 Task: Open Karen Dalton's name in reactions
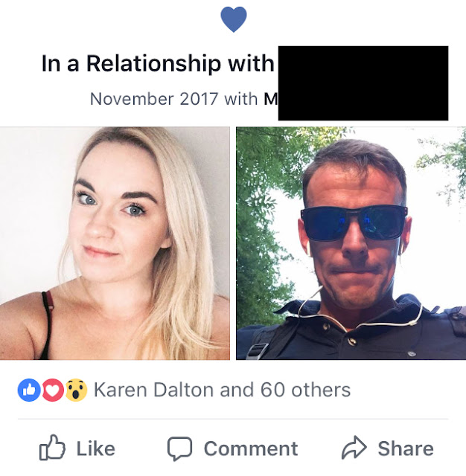[153, 390]
